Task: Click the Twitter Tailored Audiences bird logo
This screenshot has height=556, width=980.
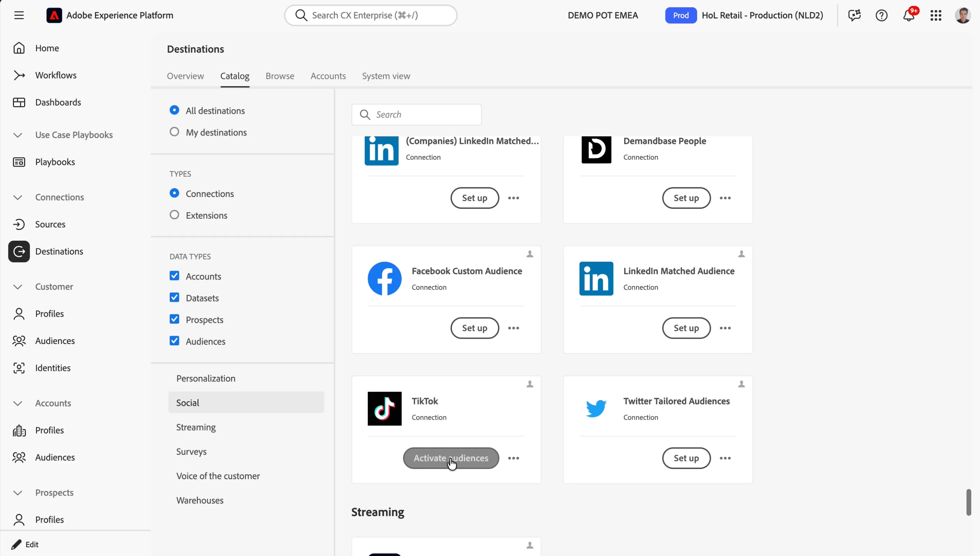Action: (596, 408)
